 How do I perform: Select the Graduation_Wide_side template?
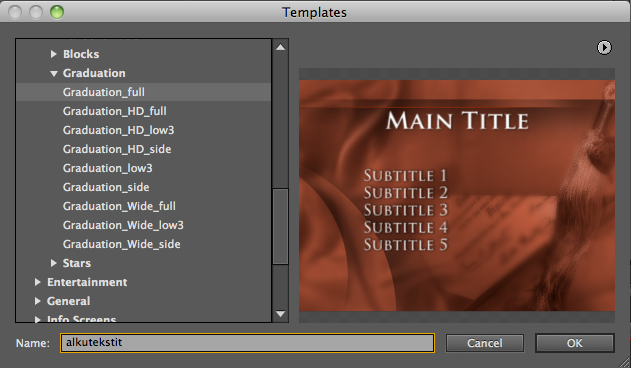coord(144,244)
